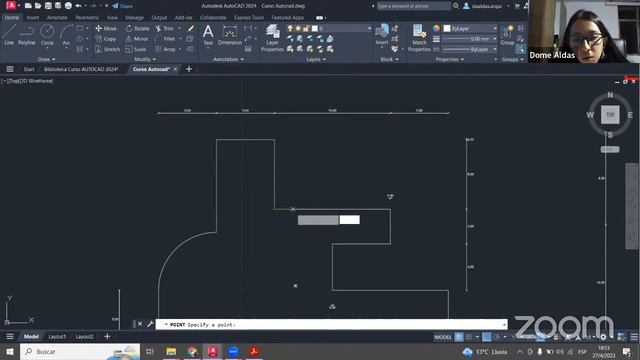The width and height of the screenshot is (640, 360).
Task: Toggle snap mode in status bar
Action: [469, 337]
